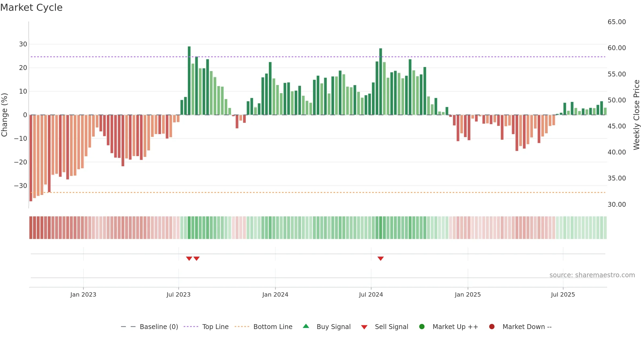The height and width of the screenshot is (362, 644).
Task: Click the −30 change axis tick
Action: click(21, 186)
